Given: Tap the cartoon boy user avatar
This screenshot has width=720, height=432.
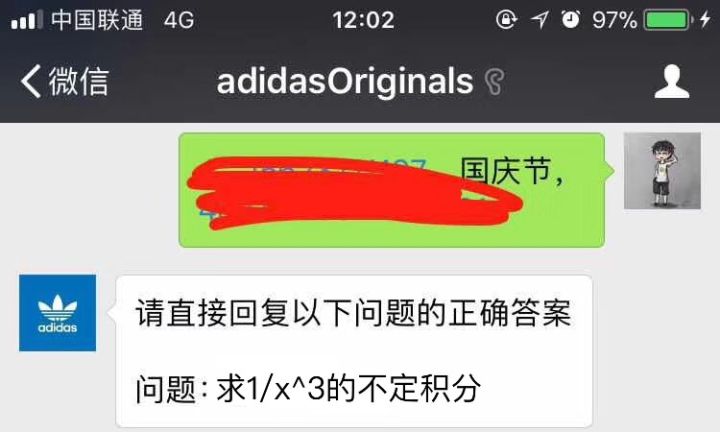Looking at the screenshot, I should coord(662,171).
